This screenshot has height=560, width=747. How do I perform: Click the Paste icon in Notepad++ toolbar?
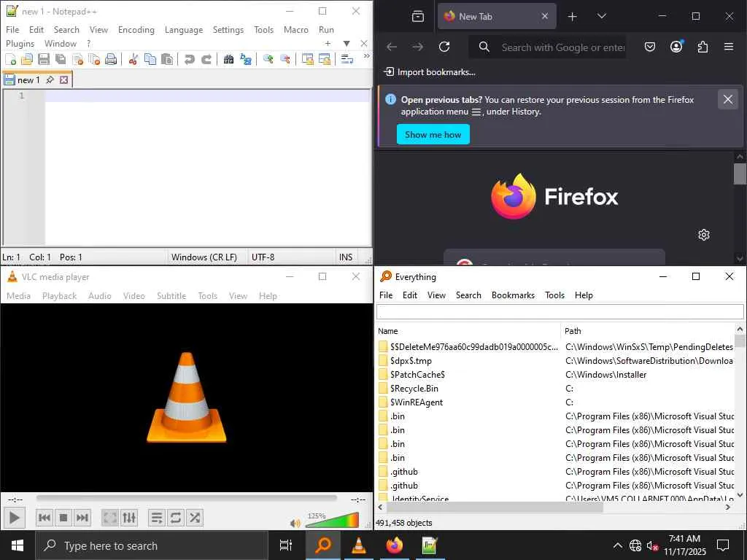coord(167,59)
